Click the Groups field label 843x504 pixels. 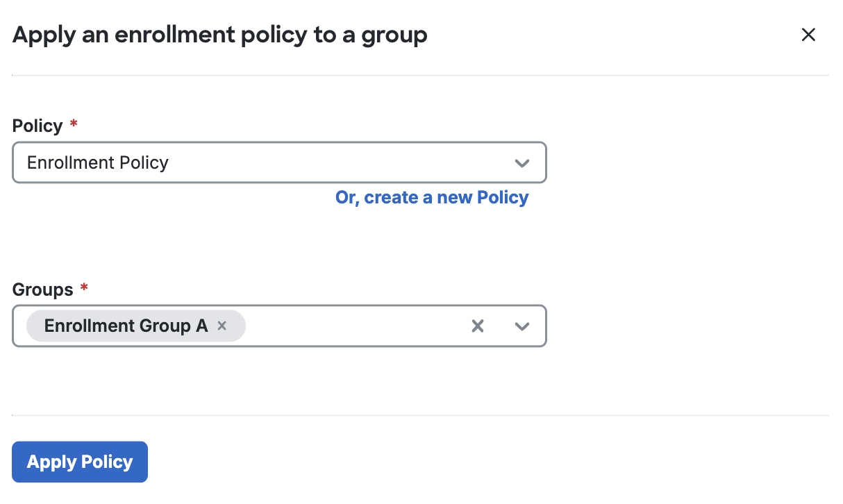(42, 289)
